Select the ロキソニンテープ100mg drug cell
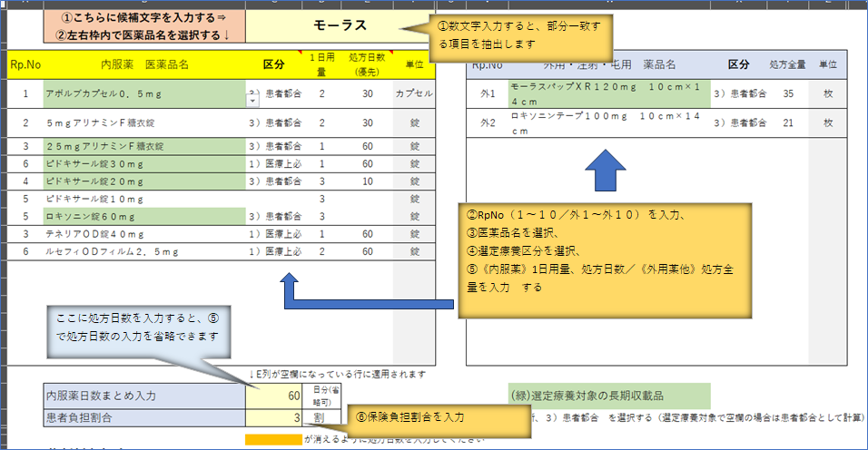This screenshot has height=450, width=868. click(609, 122)
